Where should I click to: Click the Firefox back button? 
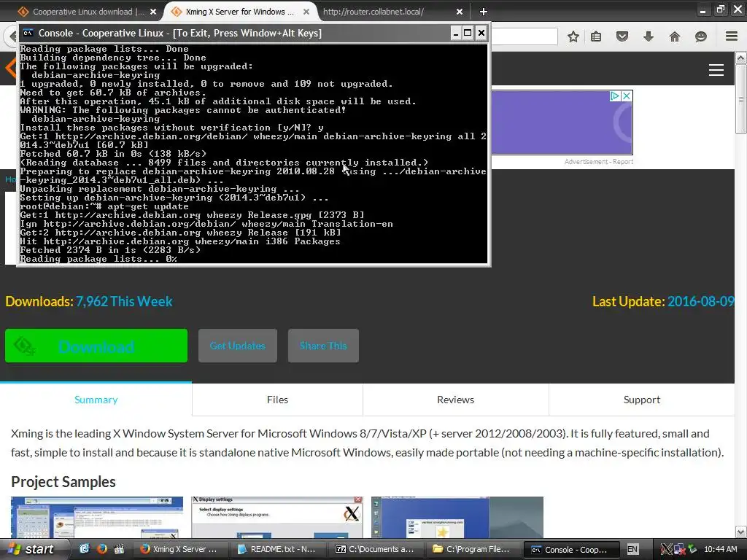point(10,36)
